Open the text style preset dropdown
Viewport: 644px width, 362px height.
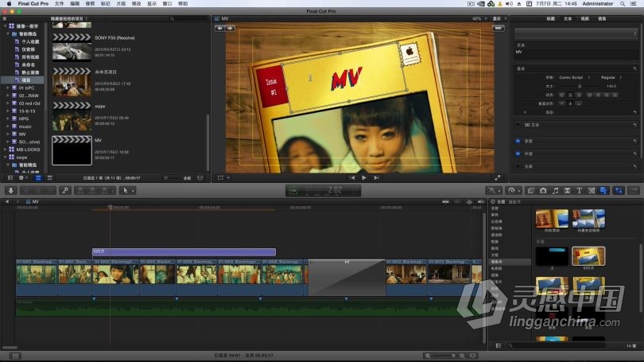click(576, 33)
